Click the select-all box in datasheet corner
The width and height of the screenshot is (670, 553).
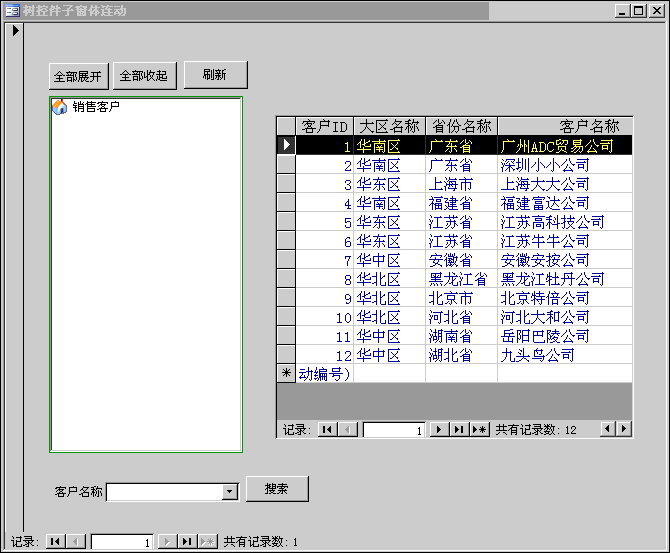(x=286, y=126)
